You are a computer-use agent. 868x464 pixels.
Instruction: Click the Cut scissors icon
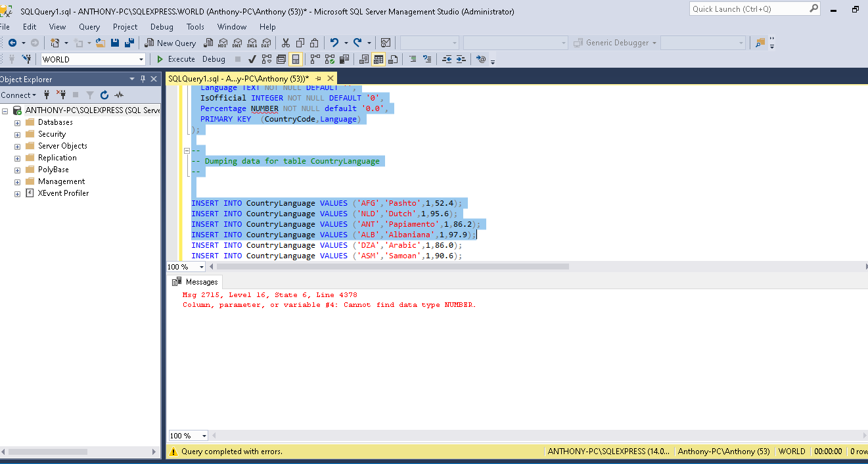pyautogui.click(x=285, y=43)
